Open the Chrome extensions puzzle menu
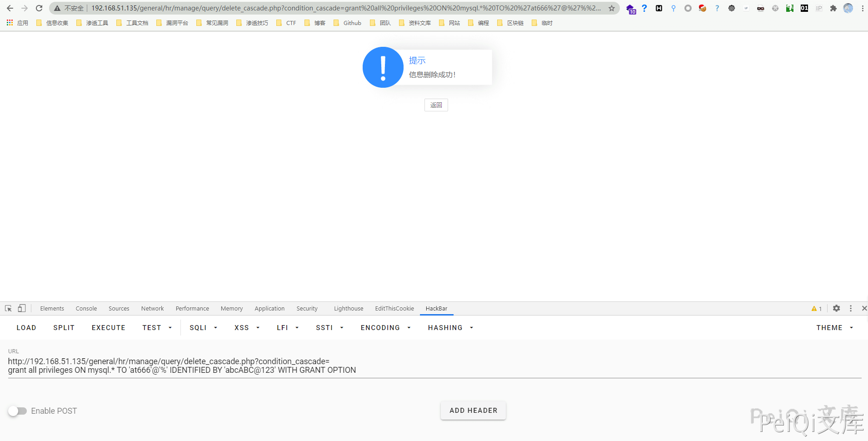This screenshot has width=868, height=441. click(833, 8)
